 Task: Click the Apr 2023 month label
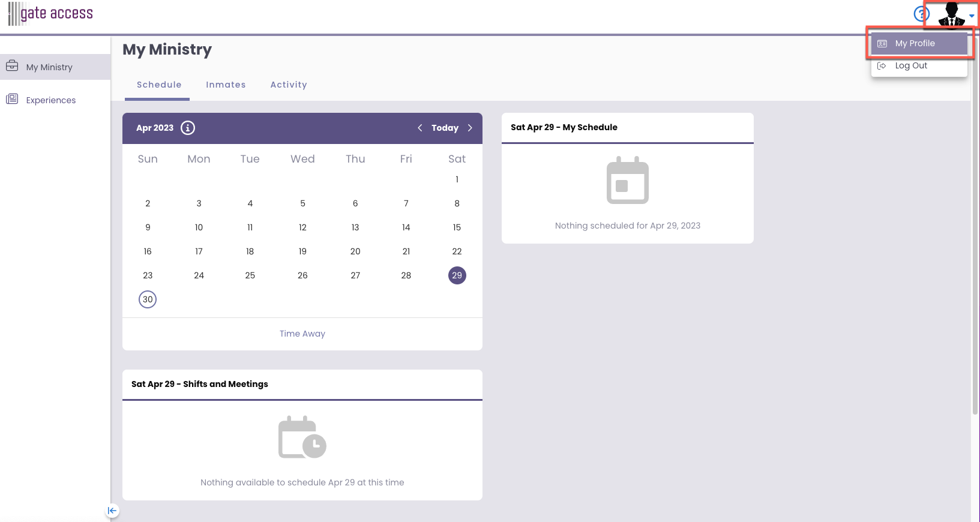pyautogui.click(x=155, y=128)
